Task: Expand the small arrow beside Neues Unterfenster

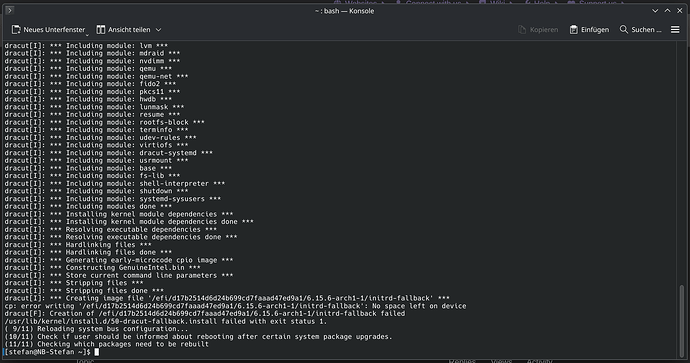Action: coord(87,34)
